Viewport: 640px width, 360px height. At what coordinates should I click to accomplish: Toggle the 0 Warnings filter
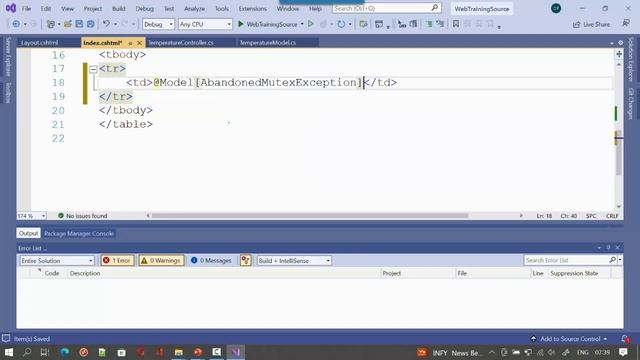pyautogui.click(x=161, y=260)
